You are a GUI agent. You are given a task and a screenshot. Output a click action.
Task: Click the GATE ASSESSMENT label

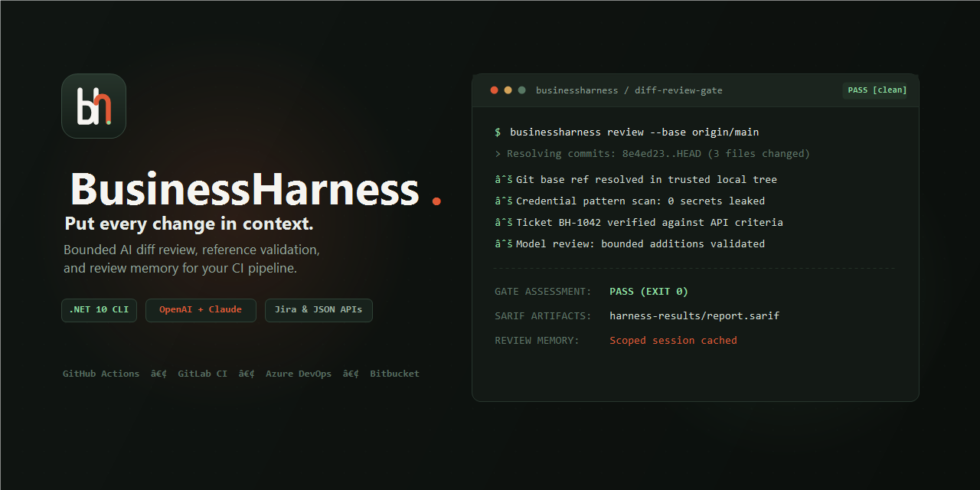click(x=543, y=292)
